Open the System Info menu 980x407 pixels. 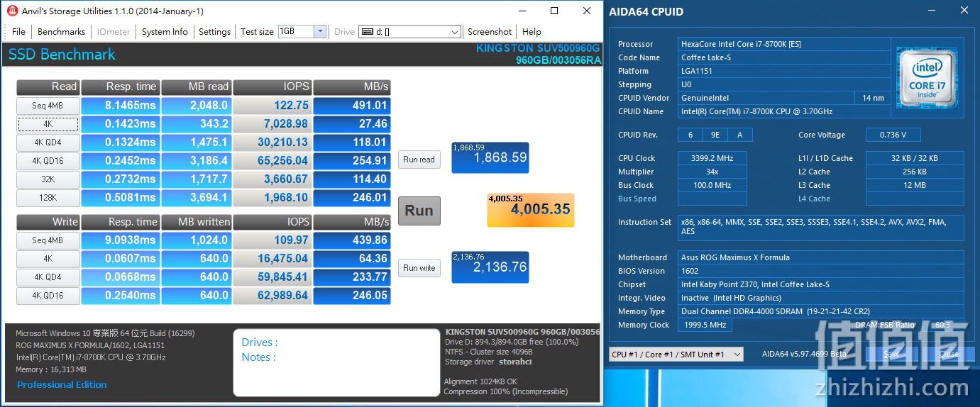tap(165, 31)
